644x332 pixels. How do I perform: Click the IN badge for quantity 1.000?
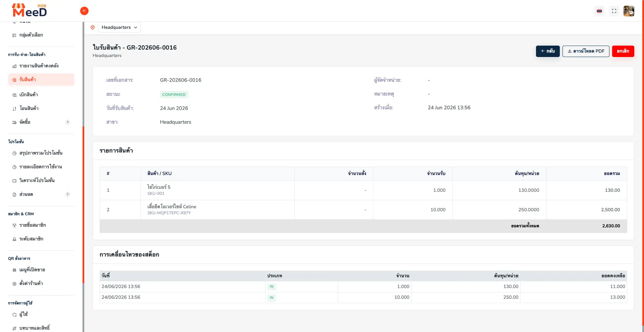click(272, 287)
